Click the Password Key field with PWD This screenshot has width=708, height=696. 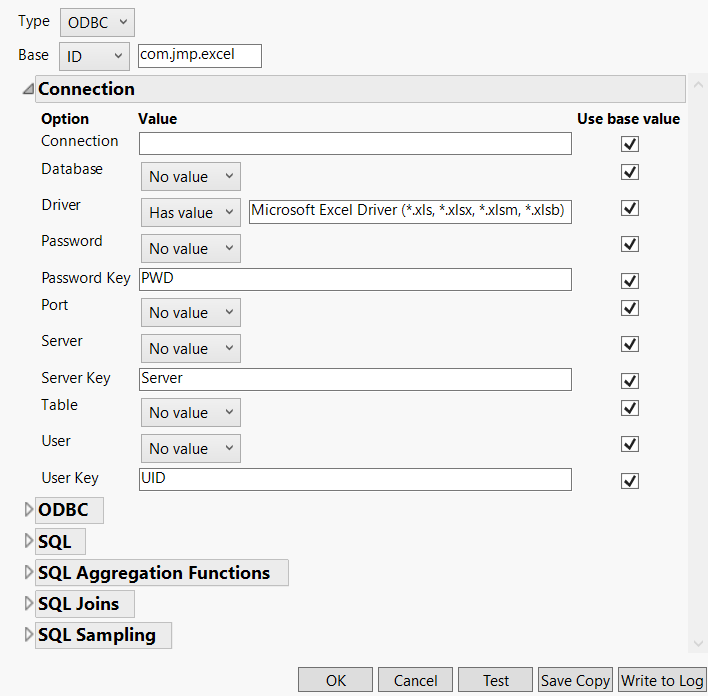[355, 280]
